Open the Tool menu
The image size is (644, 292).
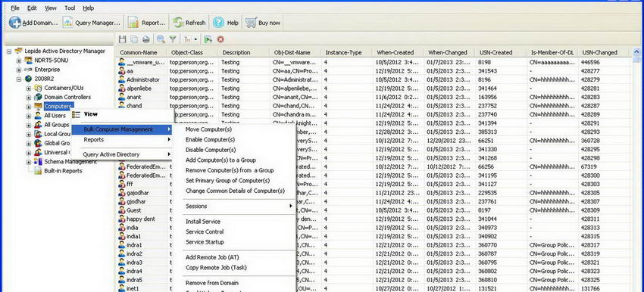[70, 8]
